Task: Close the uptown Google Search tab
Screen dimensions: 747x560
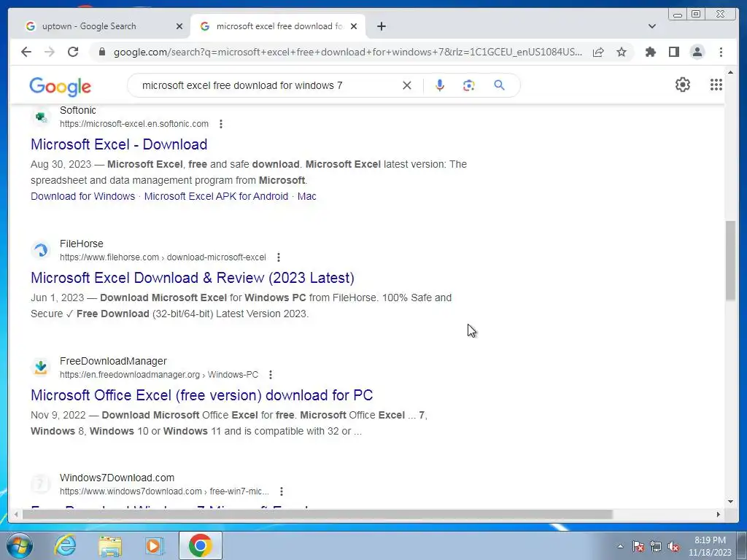Action: click(179, 26)
